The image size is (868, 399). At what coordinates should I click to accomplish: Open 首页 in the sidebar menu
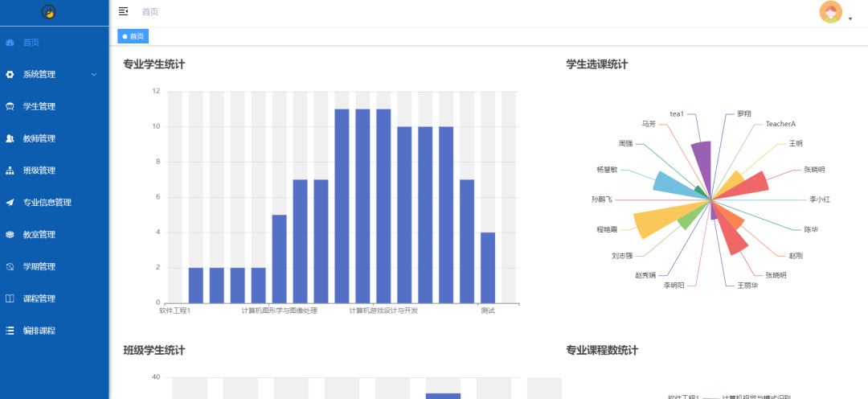(55, 43)
